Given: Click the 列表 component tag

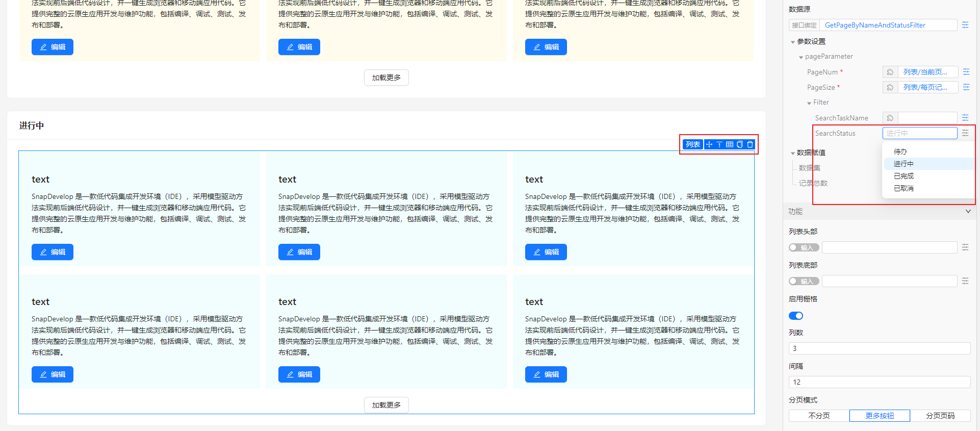Looking at the screenshot, I should coord(693,144).
